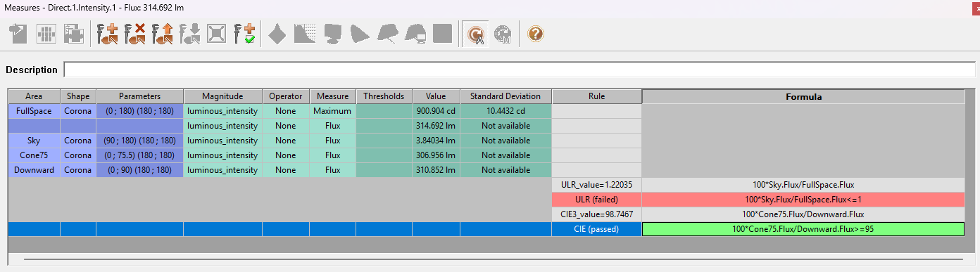Move measure down with caliper down-arrow icon
The image size is (980, 272).
point(190,33)
